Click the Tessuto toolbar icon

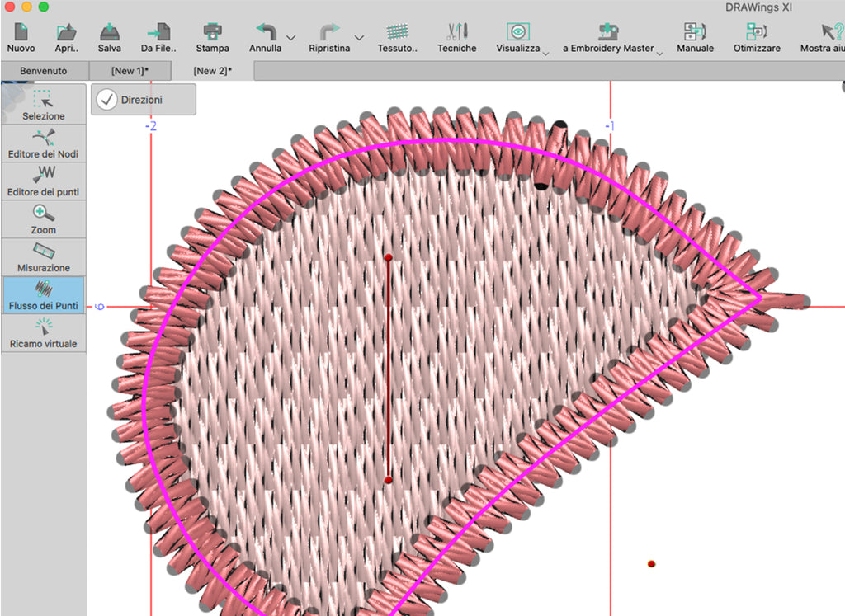pos(397,35)
